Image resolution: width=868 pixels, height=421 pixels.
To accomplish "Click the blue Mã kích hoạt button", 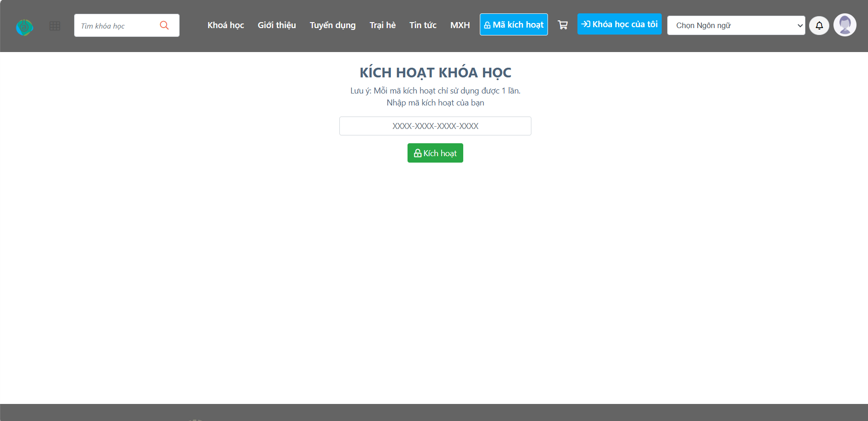I will tap(513, 24).
